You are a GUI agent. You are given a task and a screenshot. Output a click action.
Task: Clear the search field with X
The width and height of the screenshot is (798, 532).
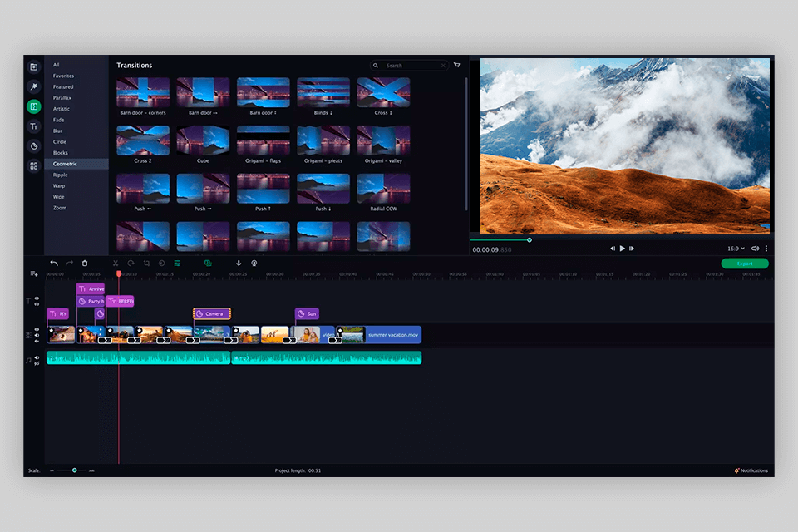443,65
